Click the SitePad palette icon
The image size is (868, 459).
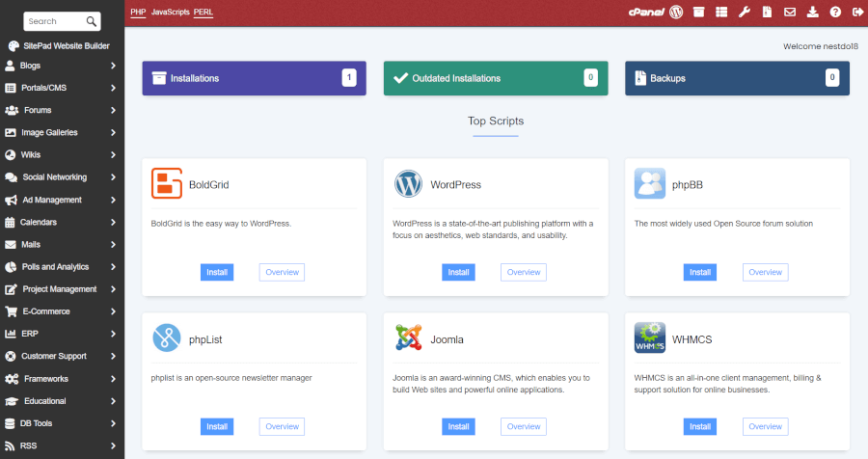[x=14, y=46]
